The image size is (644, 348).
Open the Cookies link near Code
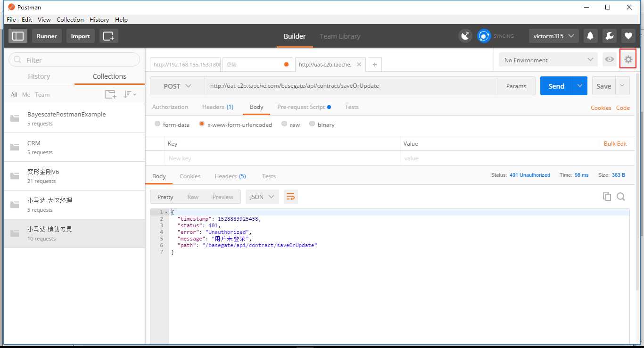(601, 108)
